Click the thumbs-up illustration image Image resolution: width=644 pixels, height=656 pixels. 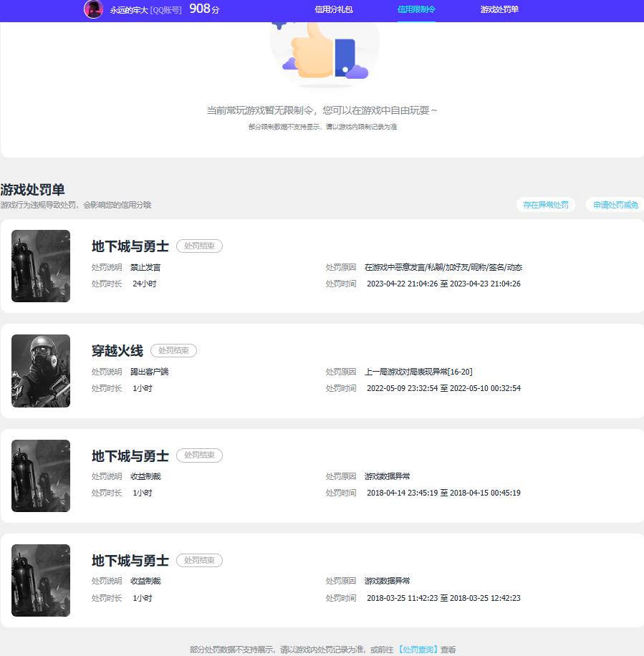324,54
